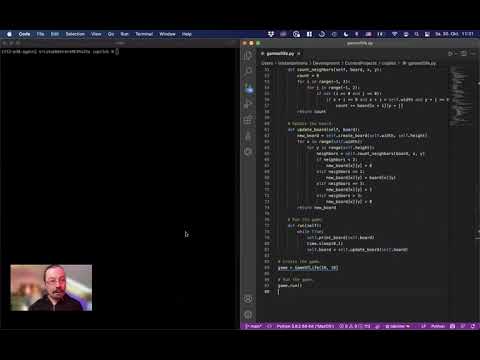Screen dimensions: 480x360
Task: Open the File menu
Action: pos(40,34)
